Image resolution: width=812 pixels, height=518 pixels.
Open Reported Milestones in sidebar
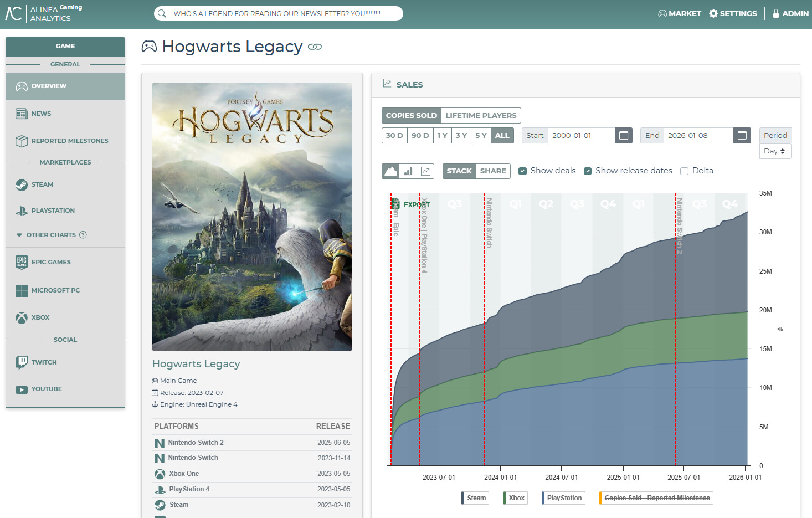(x=65, y=141)
